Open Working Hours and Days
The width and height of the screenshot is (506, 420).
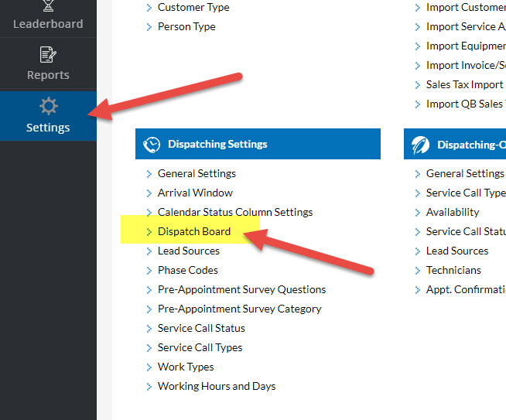pyautogui.click(x=217, y=386)
